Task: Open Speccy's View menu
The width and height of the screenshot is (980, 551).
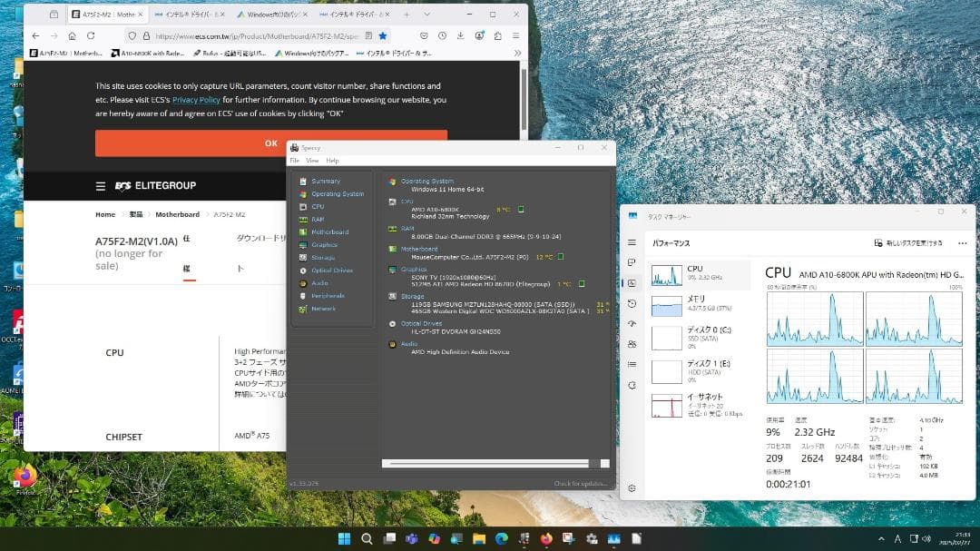Action: click(x=312, y=160)
